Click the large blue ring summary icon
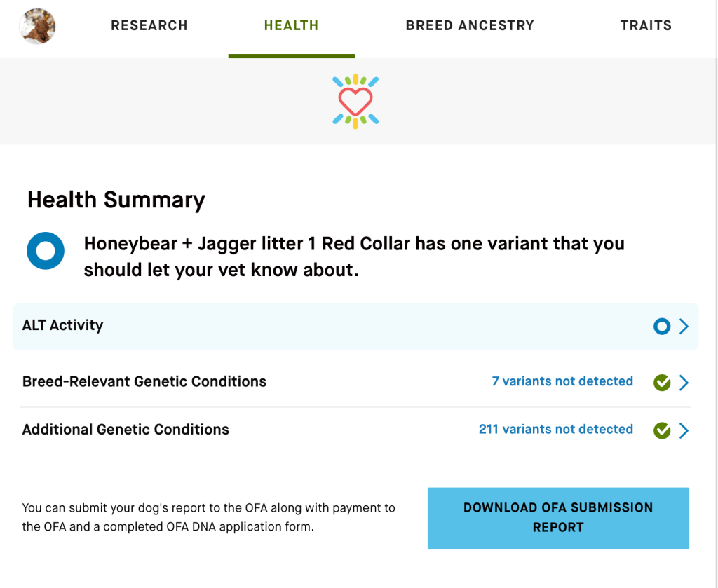This screenshot has height=588, width=718. click(46, 251)
